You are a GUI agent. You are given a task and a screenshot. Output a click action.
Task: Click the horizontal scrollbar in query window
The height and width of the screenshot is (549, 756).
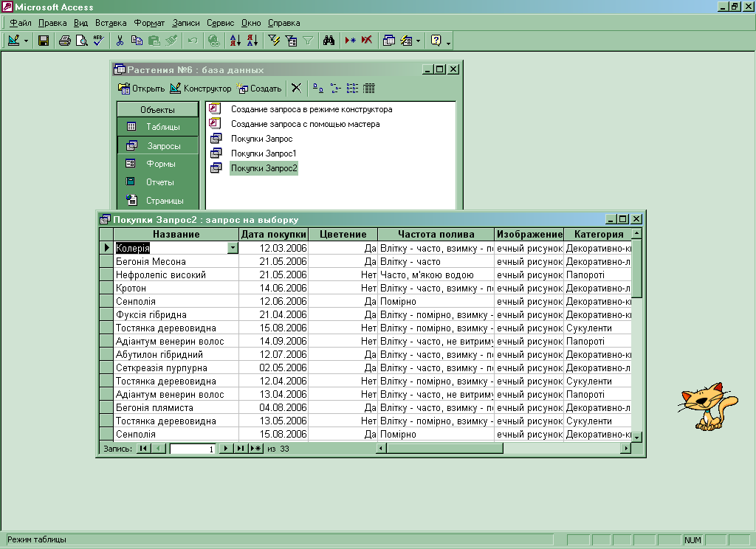click(503, 449)
